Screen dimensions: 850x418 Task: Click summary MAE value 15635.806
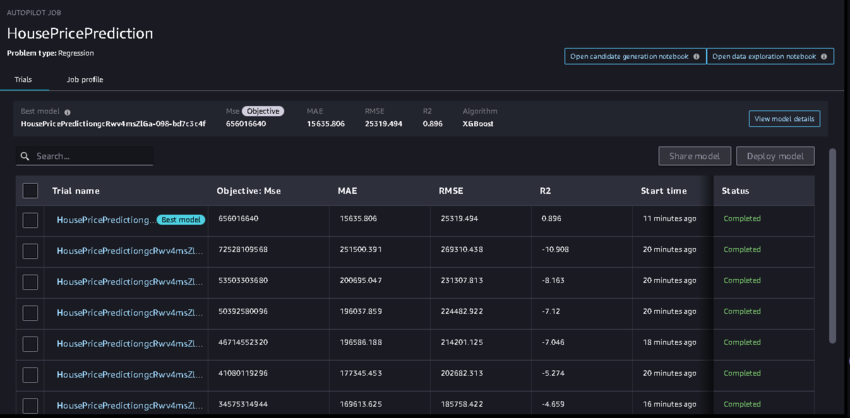click(325, 124)
